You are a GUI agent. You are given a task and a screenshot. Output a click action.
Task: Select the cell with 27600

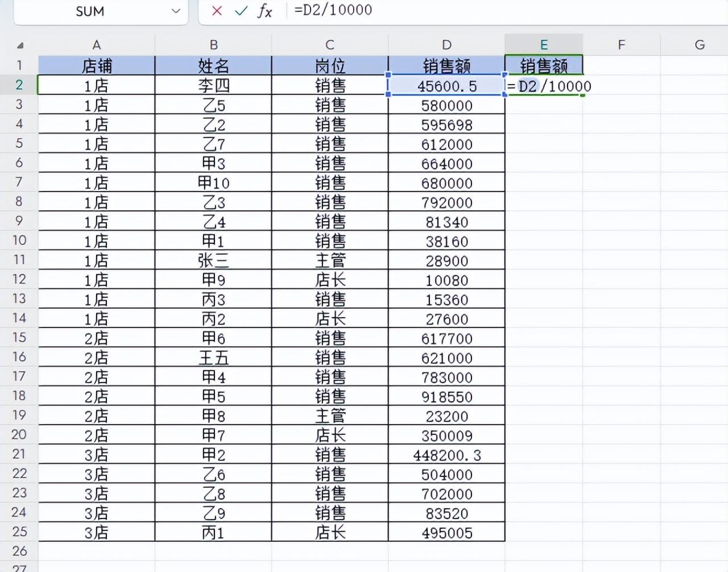click(446, 318)
